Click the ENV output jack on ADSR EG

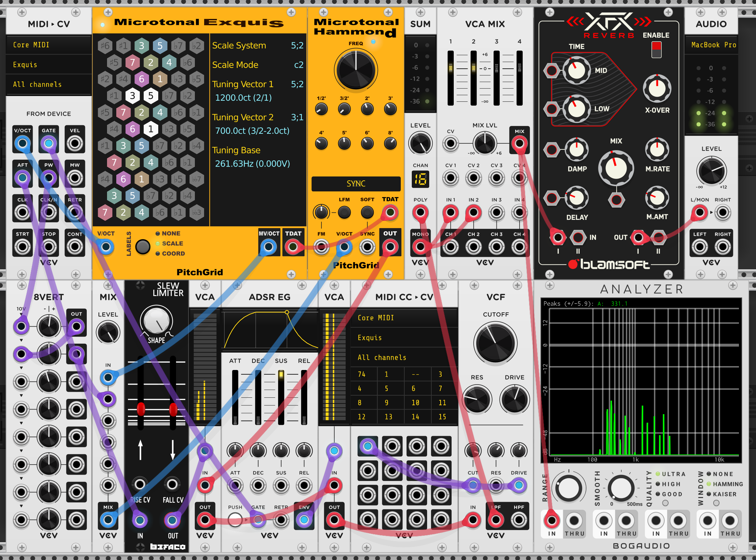(304, 520)
